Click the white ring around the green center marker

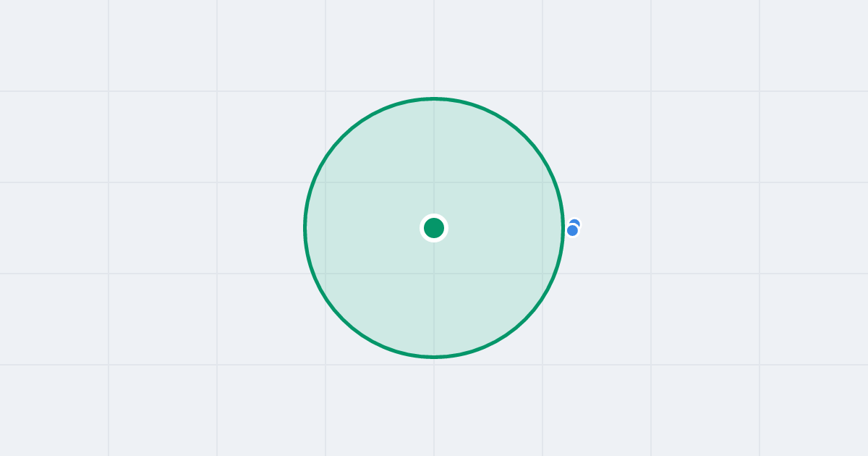point(434,216)
